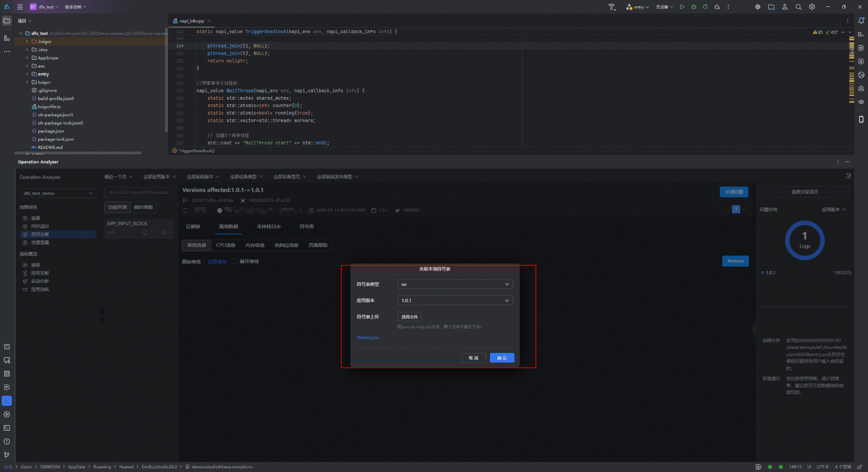Check the 展开堆栈 checkbox
Viewport: 868px width, 472px height.
point(234,261)
